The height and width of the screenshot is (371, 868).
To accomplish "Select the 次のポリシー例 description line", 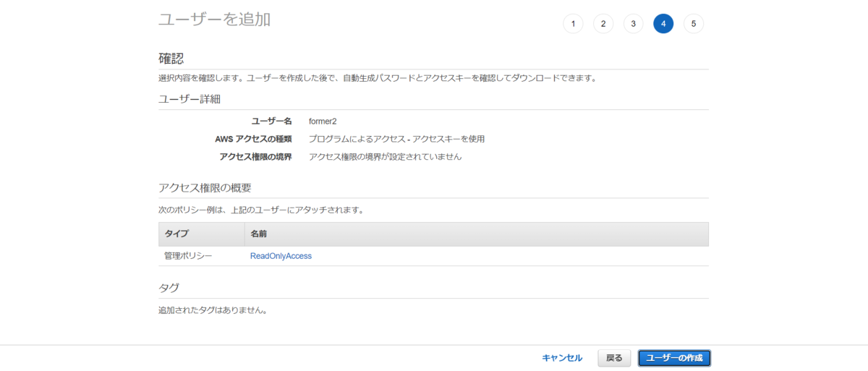I will click(x=260, y=210).
